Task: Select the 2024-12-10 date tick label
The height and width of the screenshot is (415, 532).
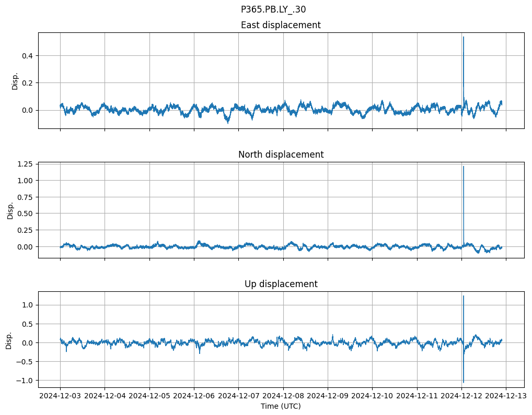Action: [x=372, y=396]
